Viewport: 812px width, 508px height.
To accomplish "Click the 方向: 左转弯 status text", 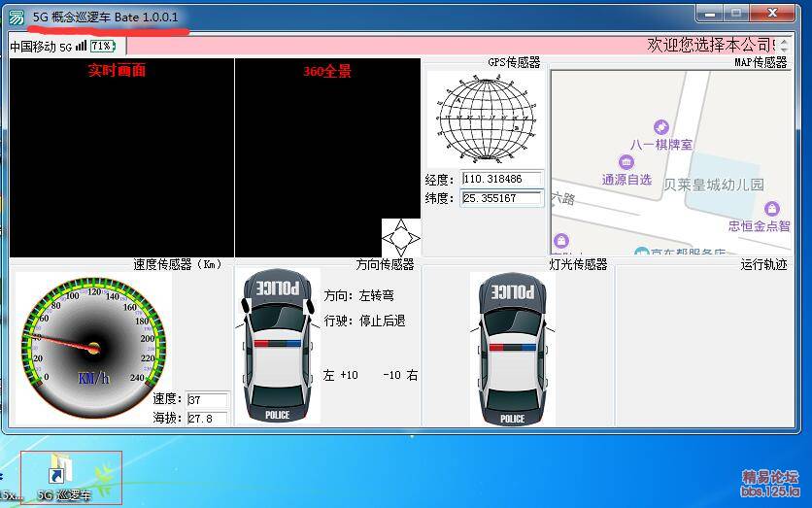I will [359, 295].
